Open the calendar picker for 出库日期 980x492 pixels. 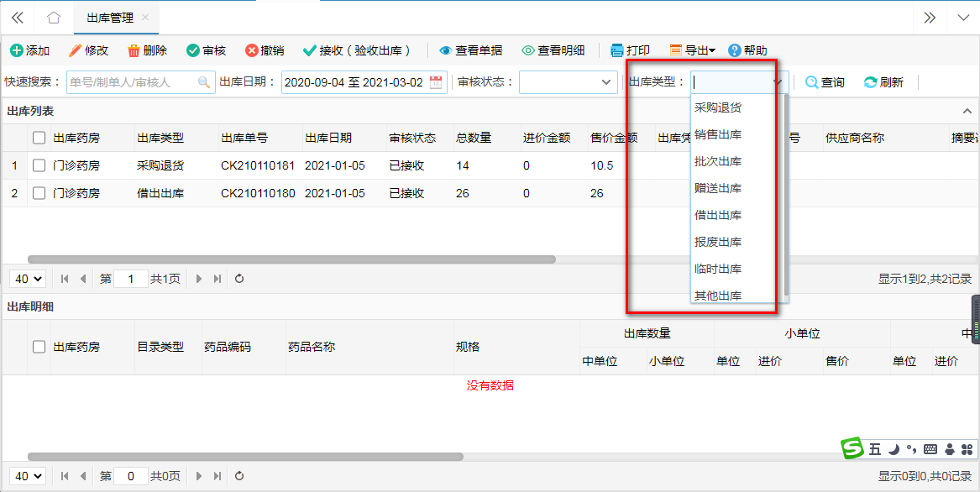pos(436,82)
